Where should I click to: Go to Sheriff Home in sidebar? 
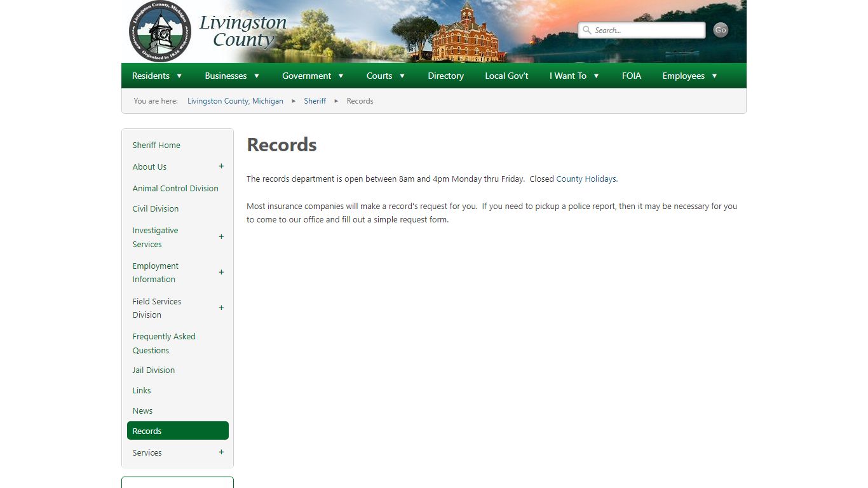point(156,145)
